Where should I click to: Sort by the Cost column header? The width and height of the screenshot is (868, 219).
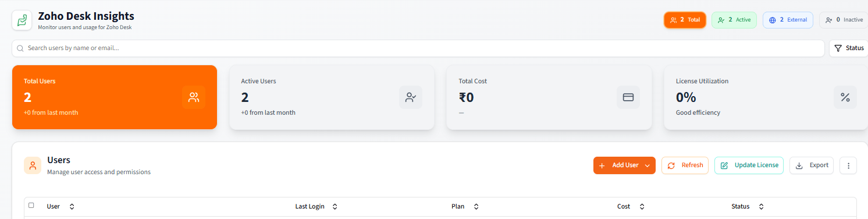coord(631,206)
